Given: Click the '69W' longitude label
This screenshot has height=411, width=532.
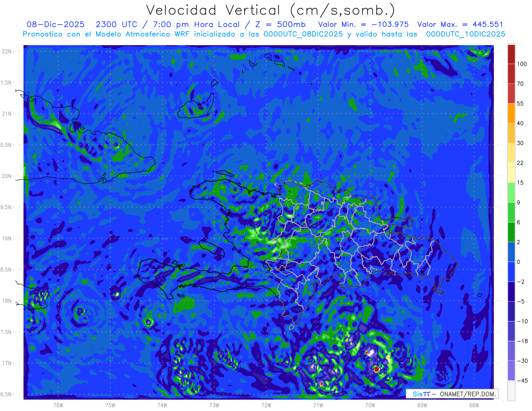Looking at the screenshot, I should coord(422,405).
